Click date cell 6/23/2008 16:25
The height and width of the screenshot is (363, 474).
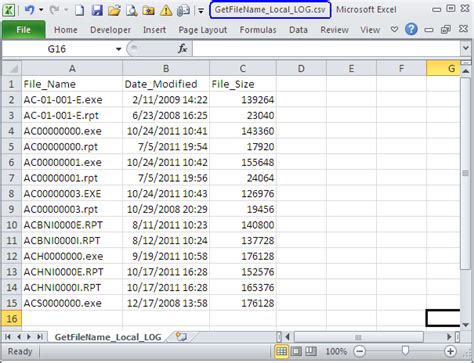pos(166,115)
